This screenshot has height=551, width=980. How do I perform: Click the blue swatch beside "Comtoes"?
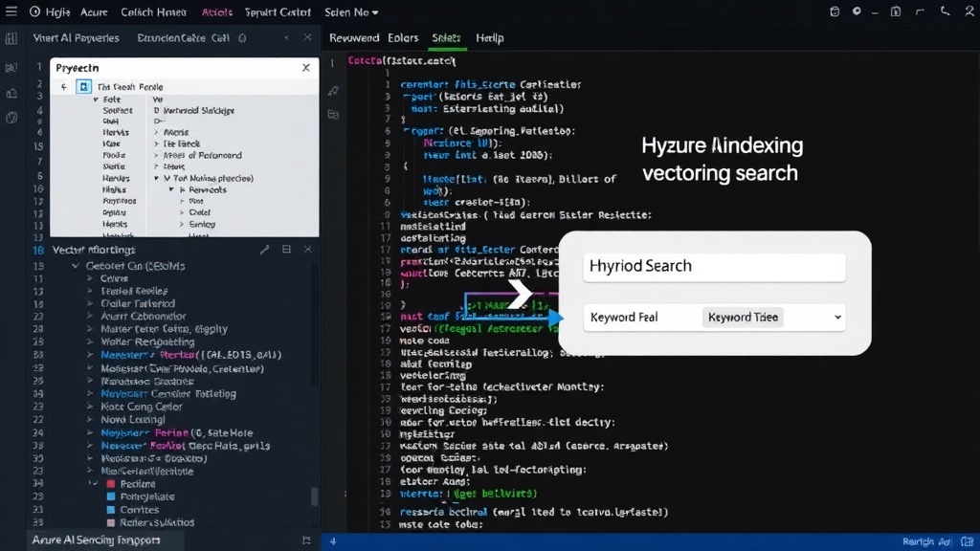[111, 510]
